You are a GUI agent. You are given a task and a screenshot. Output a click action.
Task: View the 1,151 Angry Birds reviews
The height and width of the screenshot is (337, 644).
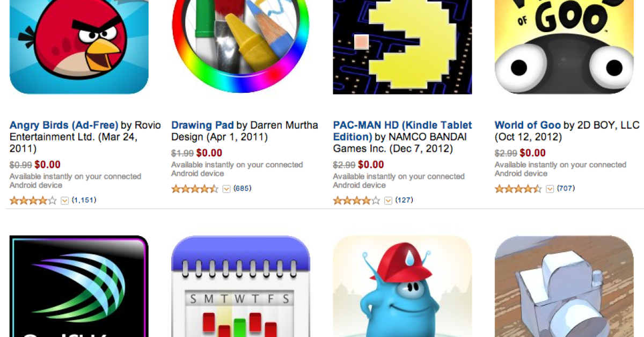84,200
